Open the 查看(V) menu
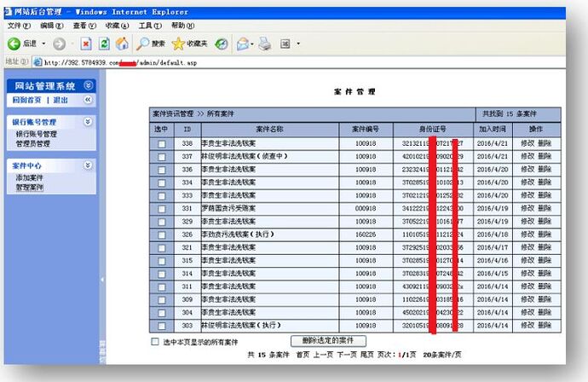Viewport: 588px width, 382px height. (x=84, y=26)
